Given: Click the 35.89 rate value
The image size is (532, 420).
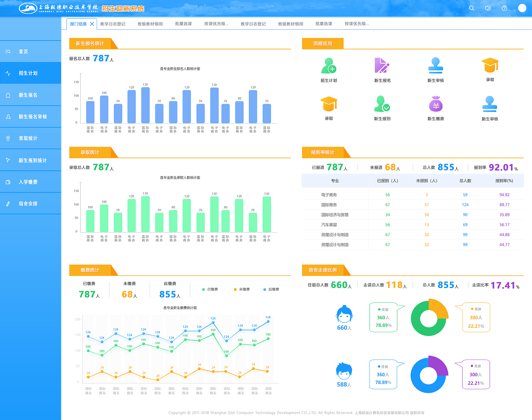Looking at the screenshot, I should (x=505, y=215).
